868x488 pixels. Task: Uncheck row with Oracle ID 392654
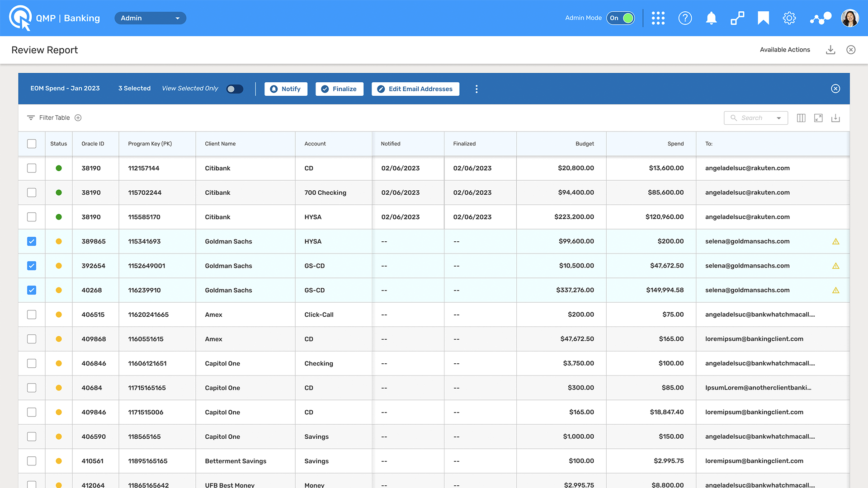[32, 266]
